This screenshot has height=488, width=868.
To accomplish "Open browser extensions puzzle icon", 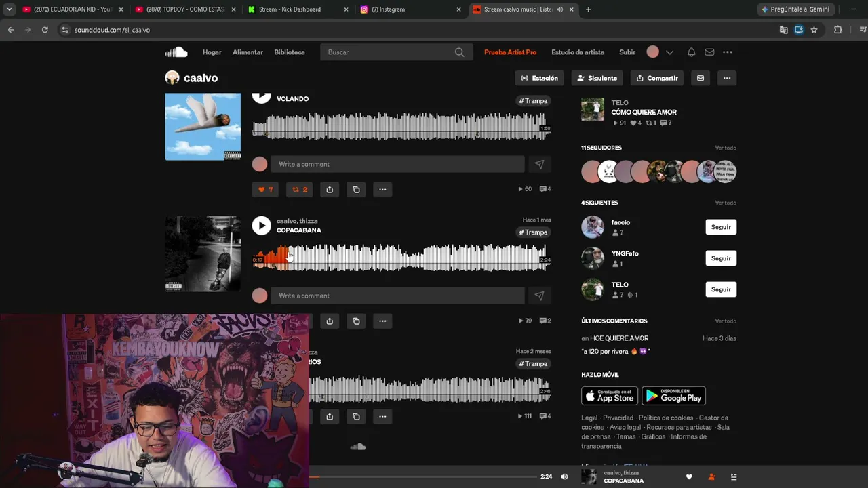I will click(x=838, y=30).
